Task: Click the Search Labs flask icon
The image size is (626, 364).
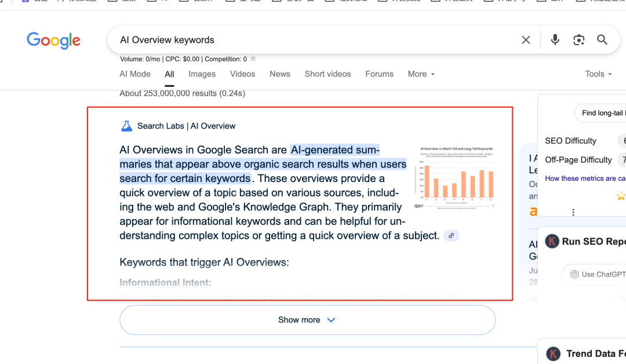Action: click(x=126, y=126)
